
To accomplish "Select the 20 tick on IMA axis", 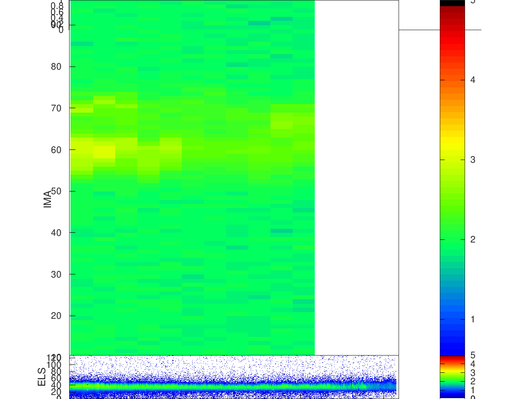I will [56, 316].
